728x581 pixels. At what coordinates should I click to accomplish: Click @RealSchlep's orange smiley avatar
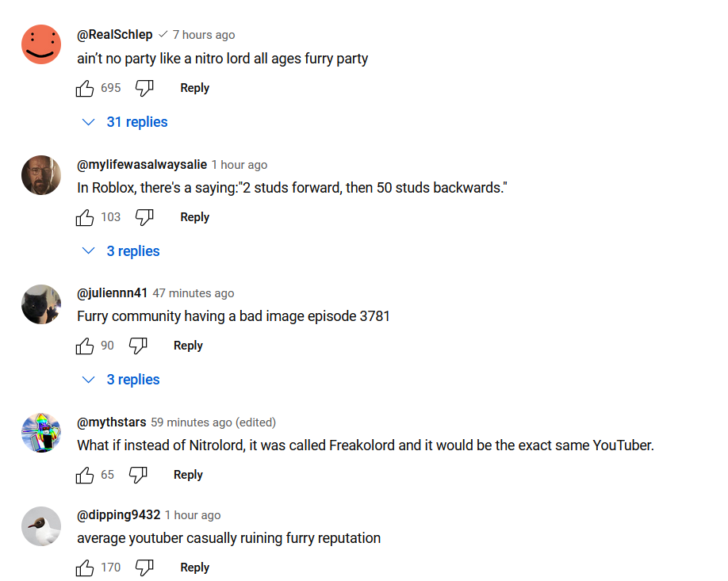(41, 44)
